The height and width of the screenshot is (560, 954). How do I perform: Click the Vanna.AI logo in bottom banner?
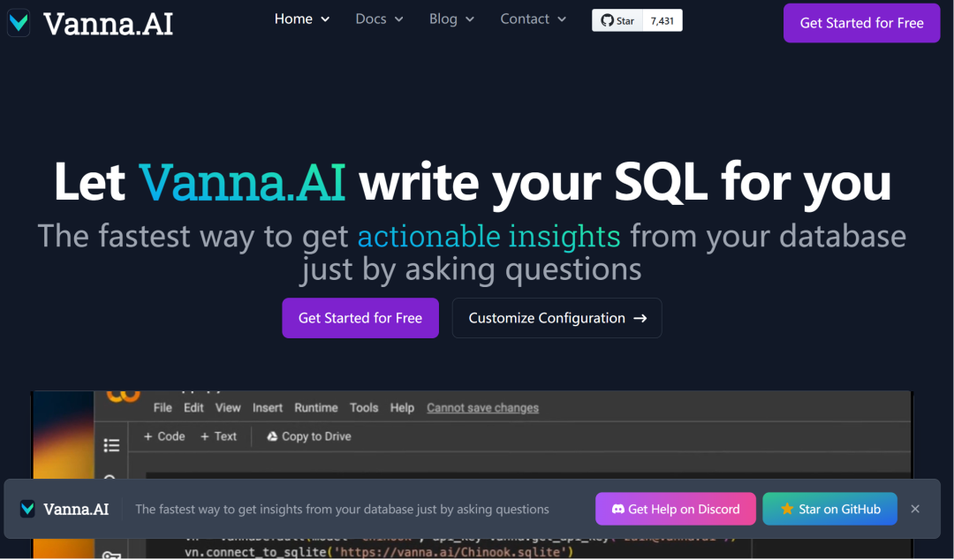(64, 509)
